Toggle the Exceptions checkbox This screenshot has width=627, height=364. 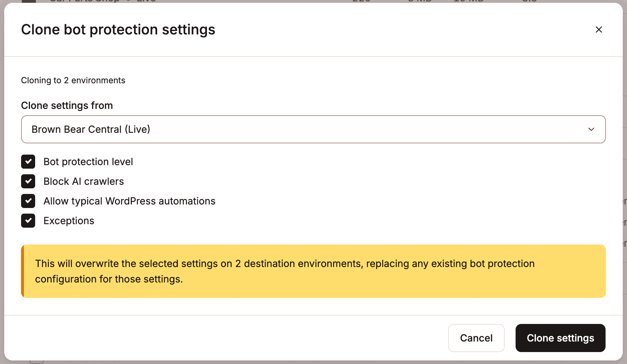click(x=28, y=221)
